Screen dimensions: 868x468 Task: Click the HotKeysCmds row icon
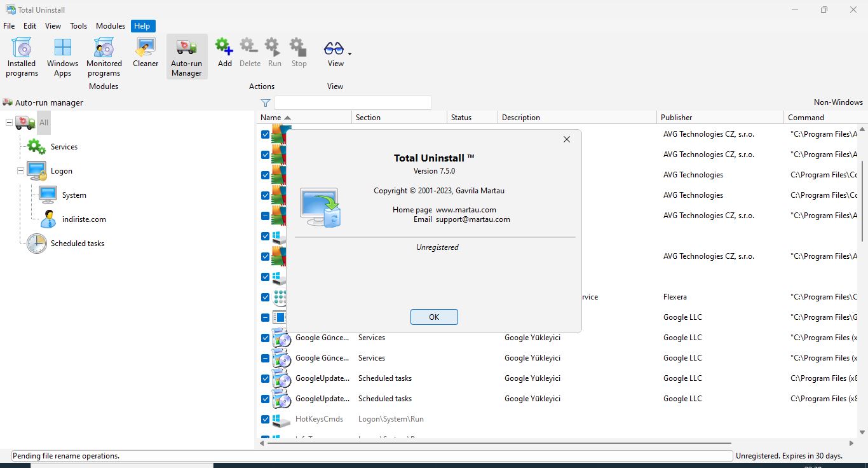click(281, 419)
